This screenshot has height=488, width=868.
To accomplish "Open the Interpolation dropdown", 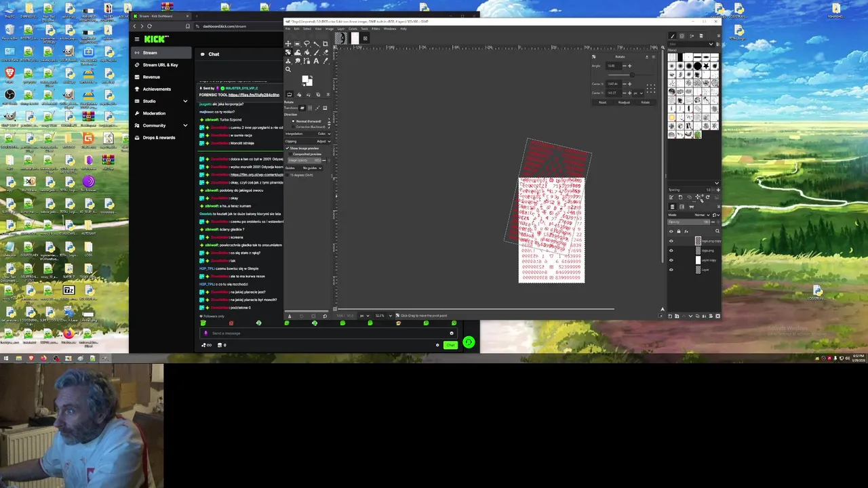I will coord(308,134).
